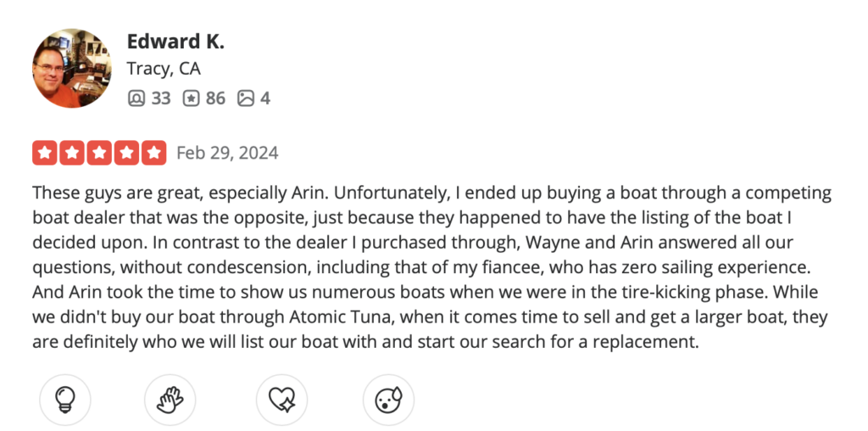Click the fifth red rating star

coord(153,154)
